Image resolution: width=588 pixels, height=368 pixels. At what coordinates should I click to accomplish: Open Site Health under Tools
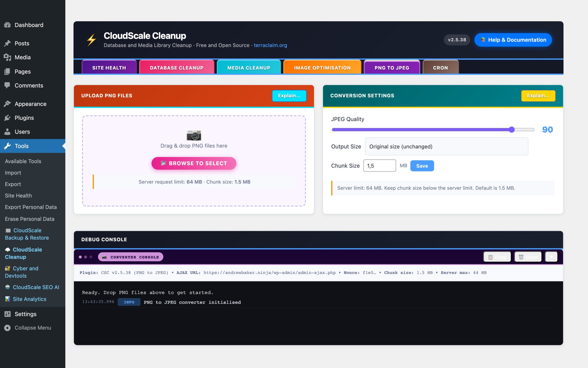tap(18, 195)
